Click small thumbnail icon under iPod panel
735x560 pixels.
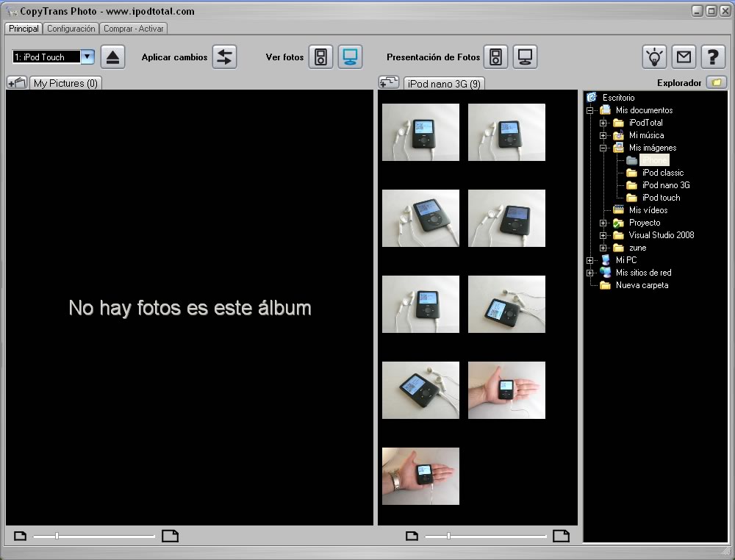tap(412, 536)
